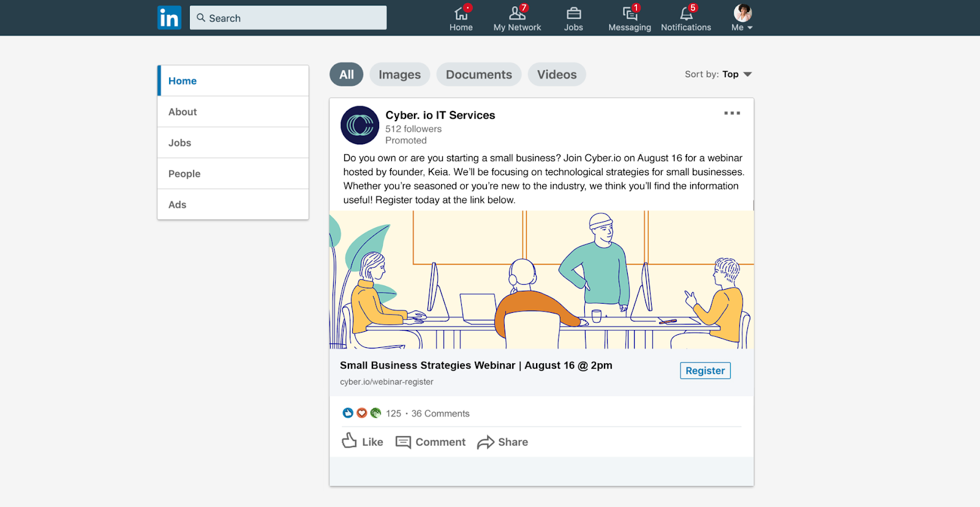Image resolution: width=980 pixels, height=507 pixels.
Task: Click the webinar title headline
Action: click(476, 366)
